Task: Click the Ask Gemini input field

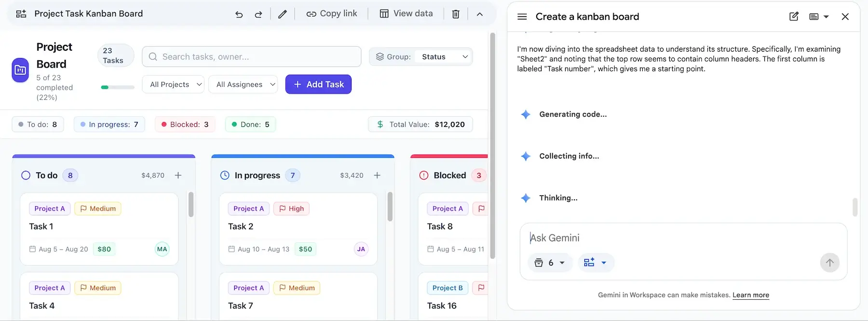Action: [x=683, y=238]
